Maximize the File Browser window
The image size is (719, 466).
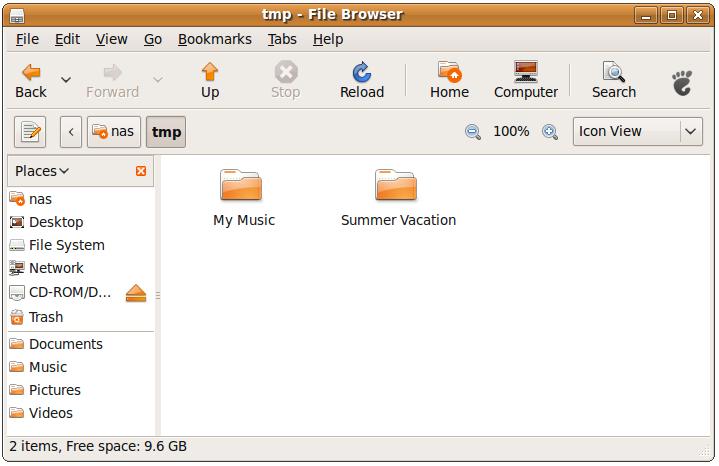pos(672,15)
